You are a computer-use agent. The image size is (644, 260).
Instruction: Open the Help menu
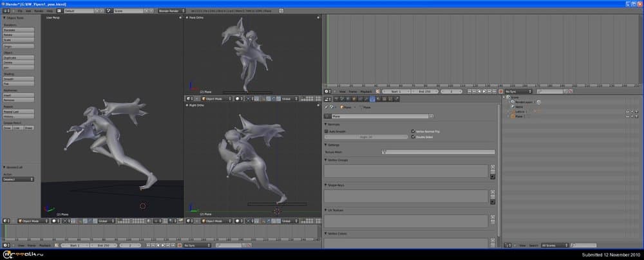[50, 11]
